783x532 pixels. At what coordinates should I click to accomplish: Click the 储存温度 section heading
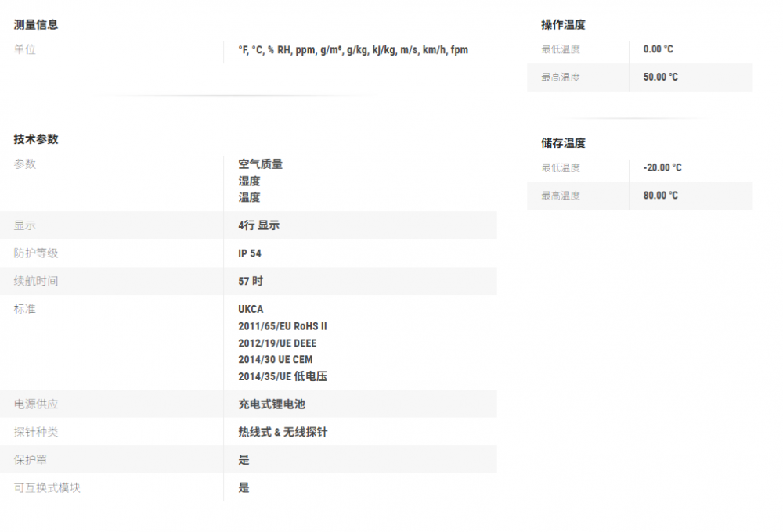pyautogui.click(x=563, y=143)
